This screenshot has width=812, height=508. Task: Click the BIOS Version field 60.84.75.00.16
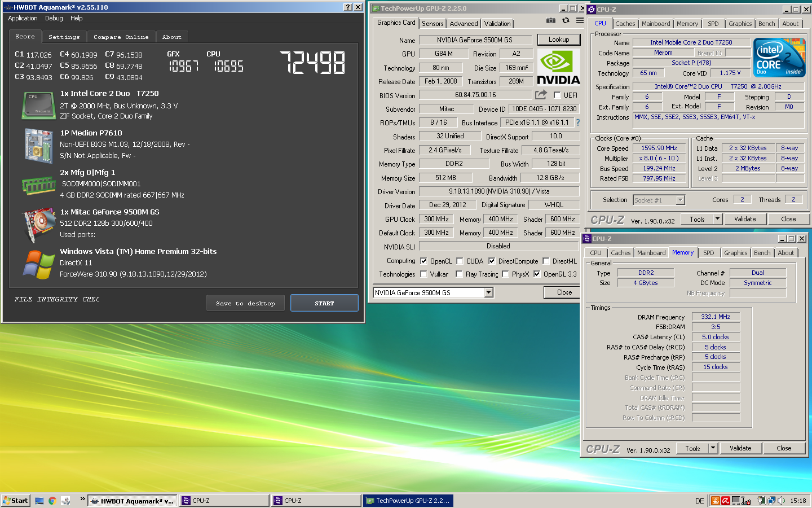pyautogui.click(x=475, y=95)
